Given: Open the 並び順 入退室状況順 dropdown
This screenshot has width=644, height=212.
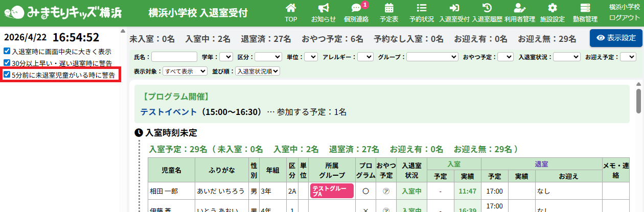Looking at the screenshot, I should 257,71.
